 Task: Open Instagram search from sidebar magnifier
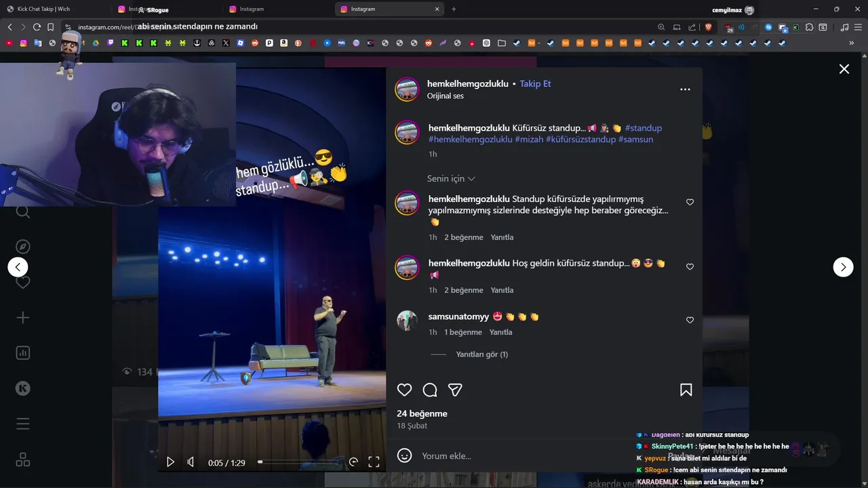tap(23, 212)
